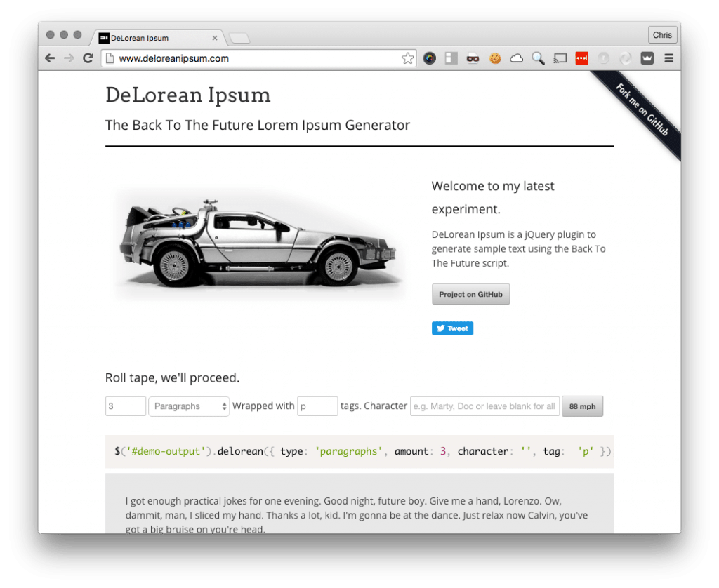719x588 pixels.
Task: Open the cookie extension
Action: tap(495, 58)
